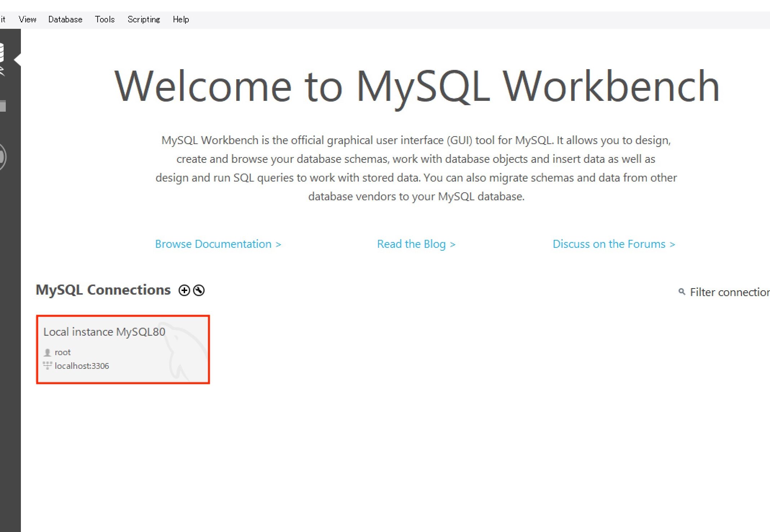Open the Database menu
Viewport: 770px width, 532px height.
pos(65,19)
